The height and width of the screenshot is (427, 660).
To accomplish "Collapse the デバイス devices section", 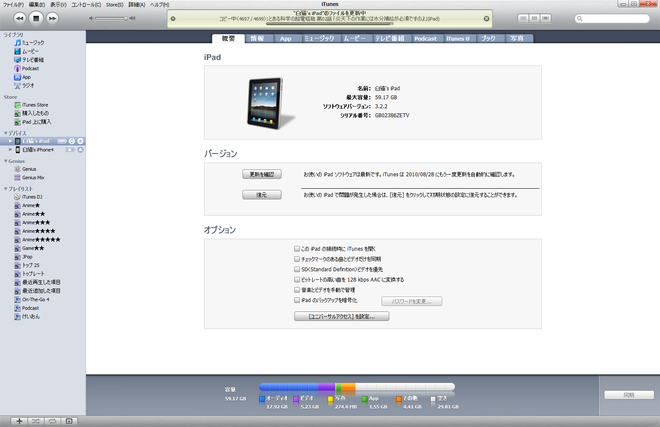I will pyautogui.click(x=5, y=133).
